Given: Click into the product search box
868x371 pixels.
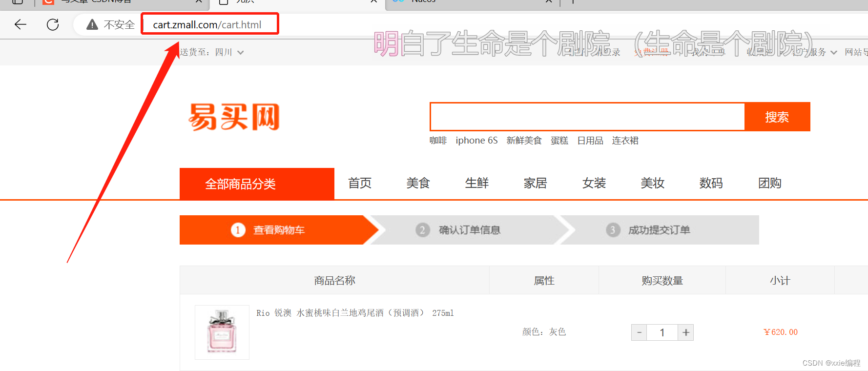Looking at the screenshot, I should [587, 117].
